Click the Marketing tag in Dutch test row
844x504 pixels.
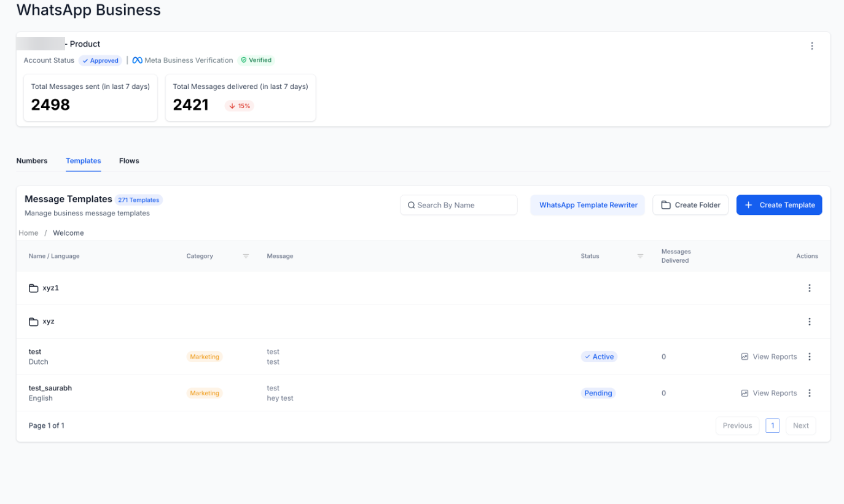pos(205,357)
